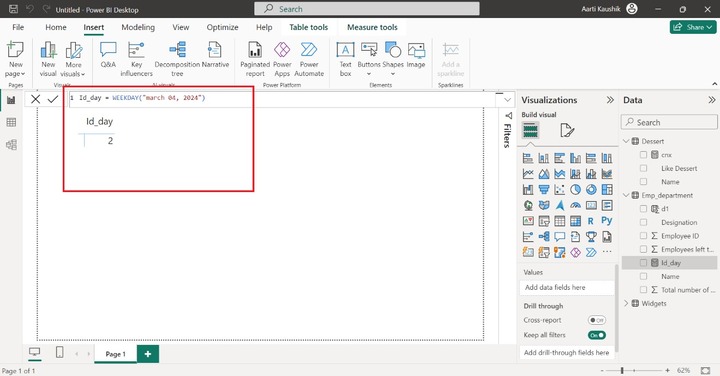Open the Report view from left sidebar
The height and width of the screenshot is (376, 720).
11,100
